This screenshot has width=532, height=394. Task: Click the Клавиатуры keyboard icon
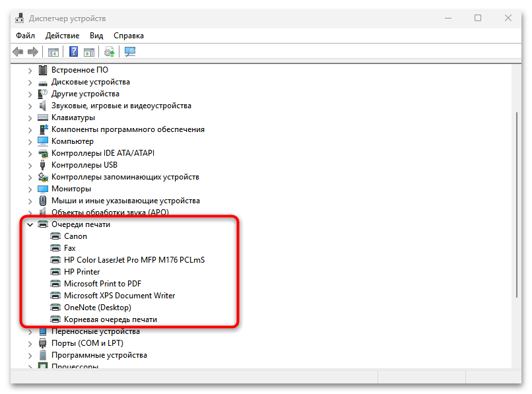(x=43, y=117)
